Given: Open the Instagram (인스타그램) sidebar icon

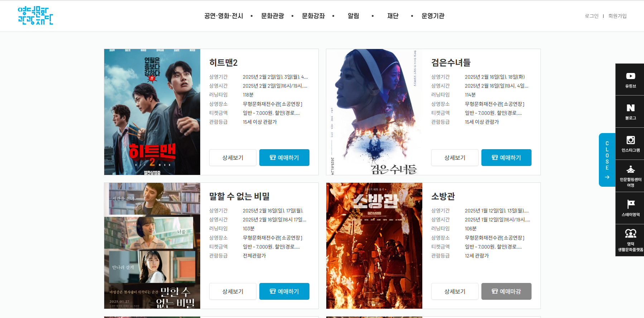Looking at the screenshot, I should pyautogui.click(x=630, y=144).
